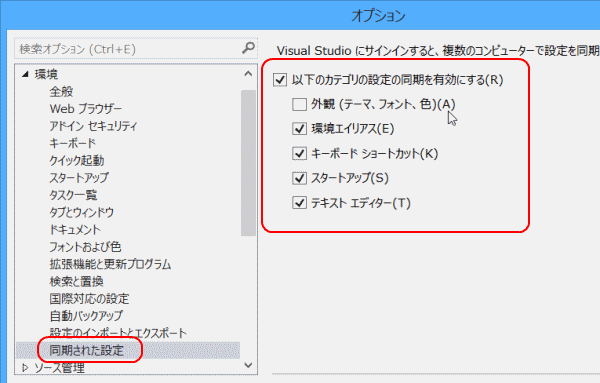Open ドキュメント options page
The image size is (600, 383).
click(75, 230)
